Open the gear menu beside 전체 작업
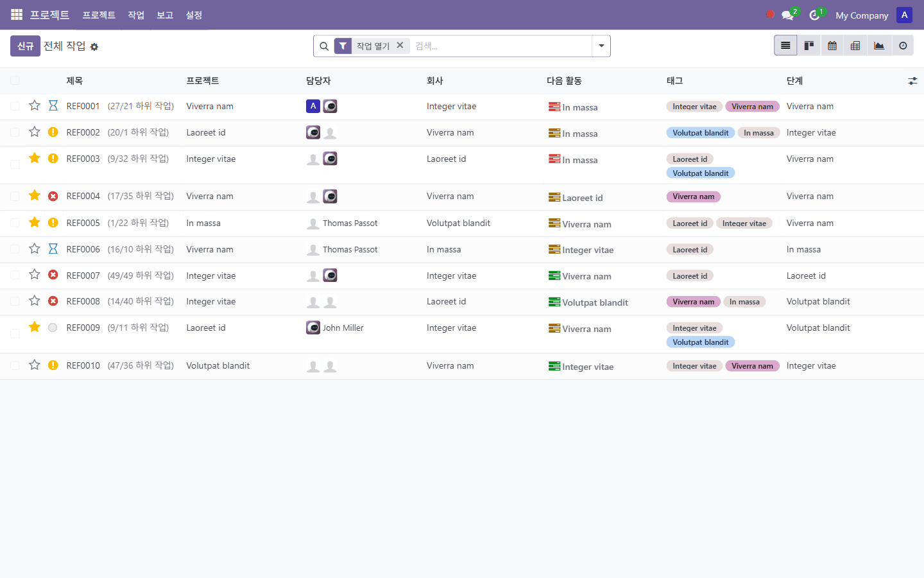The width and height of the screenshot is (924, 578). 94,47
